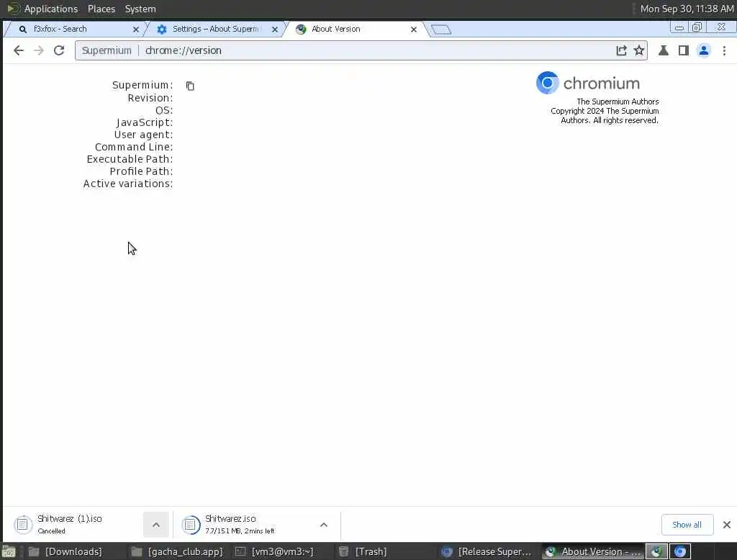The width and height of the screenshot is (737, 560).
Task: Open the Applications menu
Action: click(x=51, y=9)
